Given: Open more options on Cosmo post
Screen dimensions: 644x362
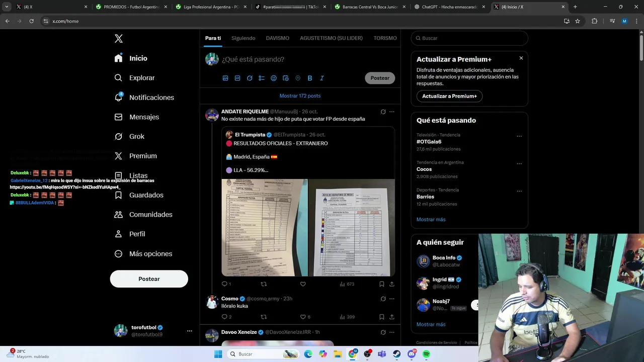Looking at the screenshot, I should (x=392, y=299).
